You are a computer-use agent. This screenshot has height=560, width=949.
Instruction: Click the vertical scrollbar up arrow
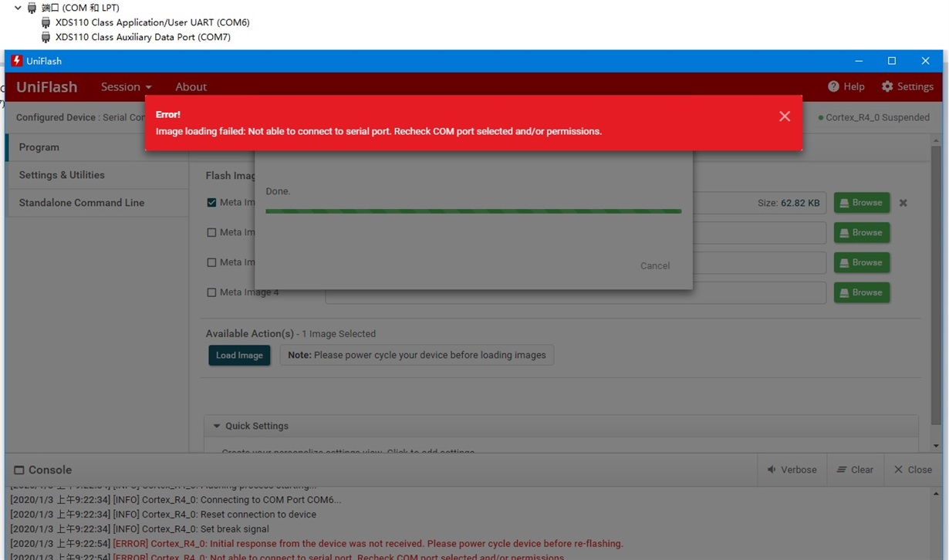point(936,140)
